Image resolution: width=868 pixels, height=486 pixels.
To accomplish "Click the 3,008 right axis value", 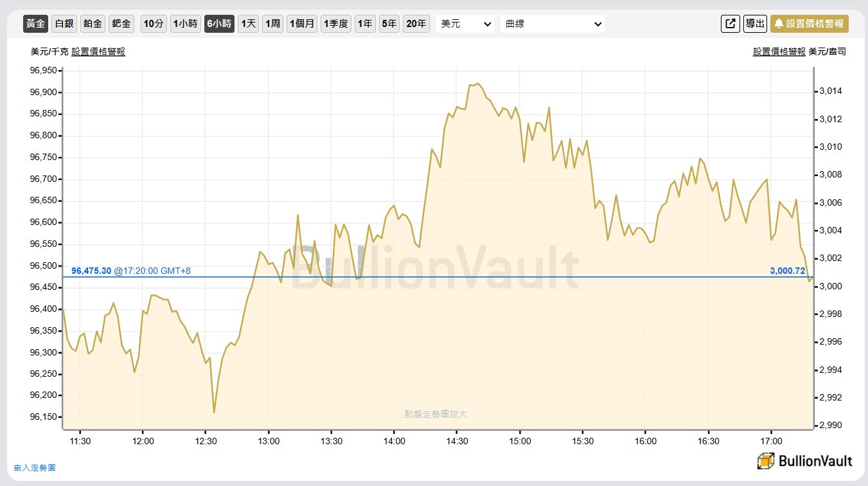I will point(831,175).
